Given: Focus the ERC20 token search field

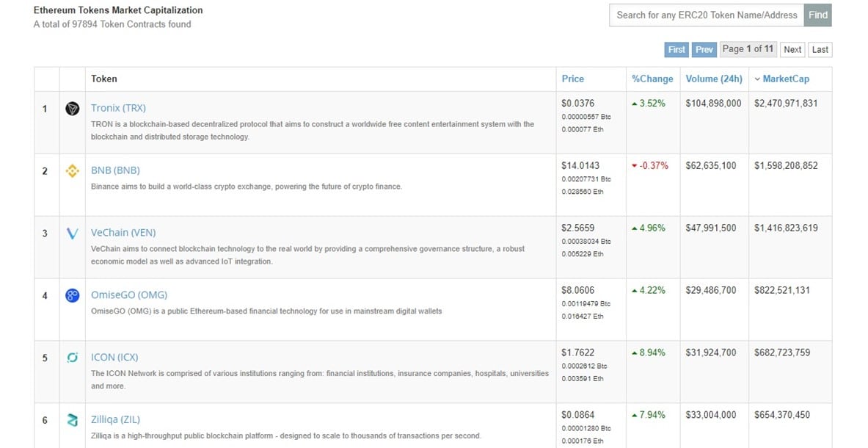Looking at the screenshot, I should [707, 15].
